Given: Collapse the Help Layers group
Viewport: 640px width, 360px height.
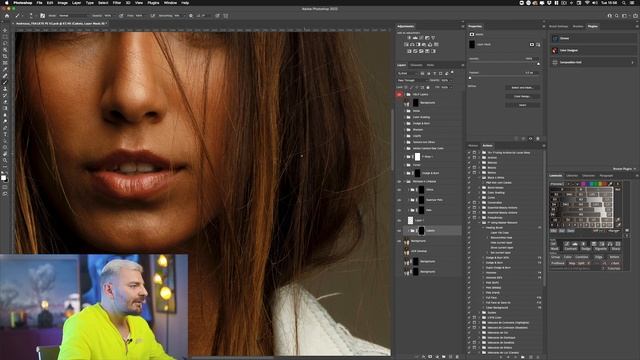Looking at the screenshot, I should (x=404, y=94).
